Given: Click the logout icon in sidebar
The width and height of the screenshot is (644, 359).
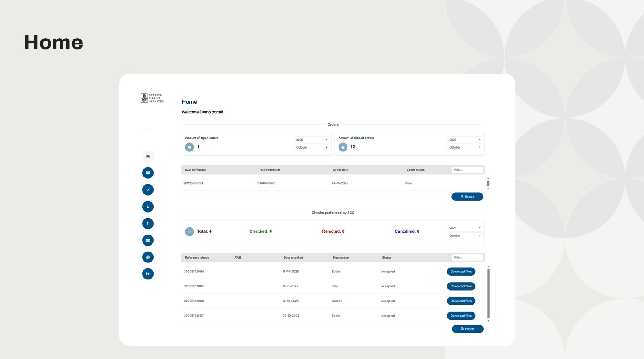Looking at the screenshot, I should click(x=148, y=274).
